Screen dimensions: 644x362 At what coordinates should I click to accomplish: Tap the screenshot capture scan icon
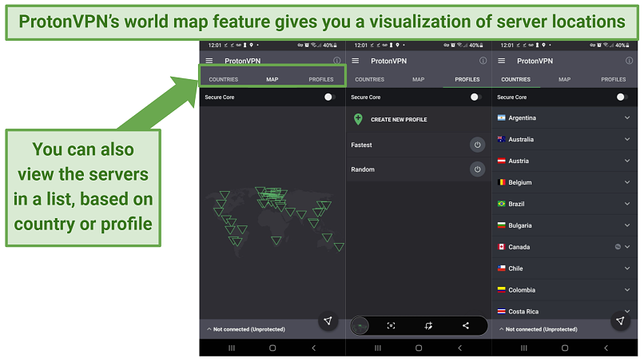click(391, 326)
